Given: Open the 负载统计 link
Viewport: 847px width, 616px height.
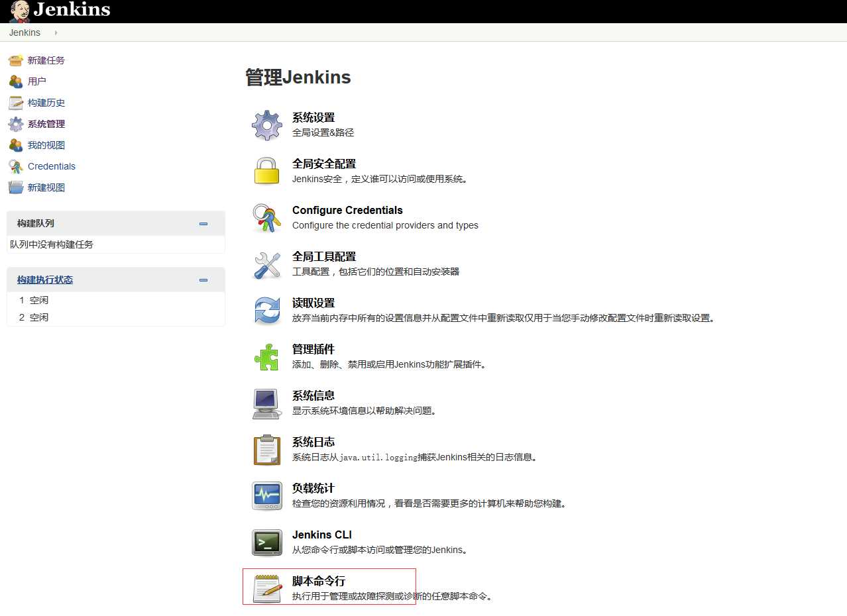Looking at the screenshot, I should coord(313,488).
